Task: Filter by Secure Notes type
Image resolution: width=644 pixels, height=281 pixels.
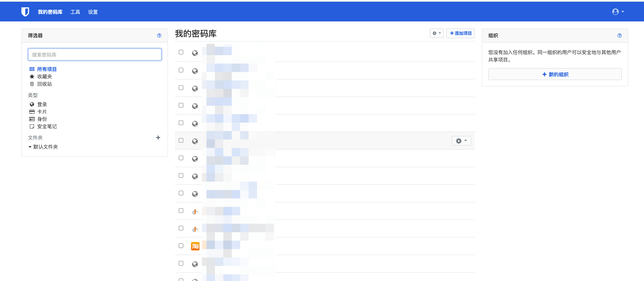Action: pos(43,126)
